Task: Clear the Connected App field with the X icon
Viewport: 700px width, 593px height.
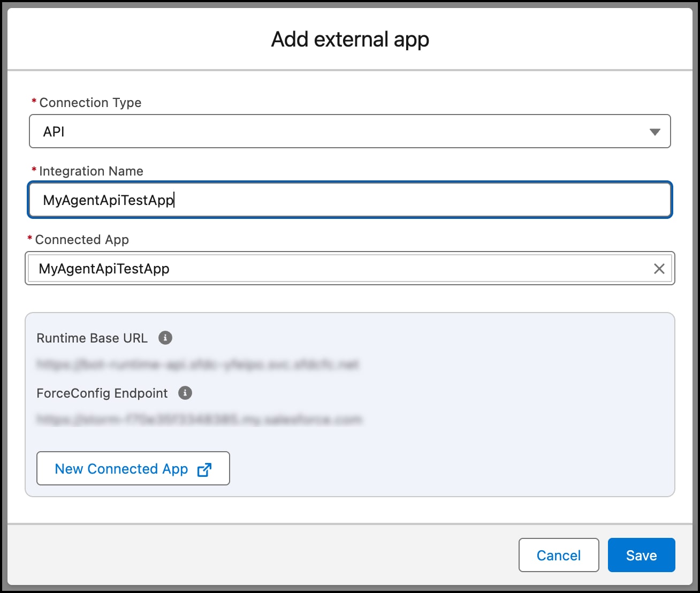Action: coord(659,269)
